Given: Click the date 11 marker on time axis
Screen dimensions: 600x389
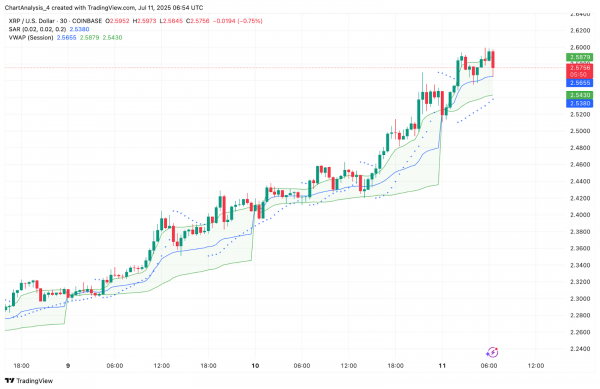Looking at the screenshot, I should click(x=442, y=366).
